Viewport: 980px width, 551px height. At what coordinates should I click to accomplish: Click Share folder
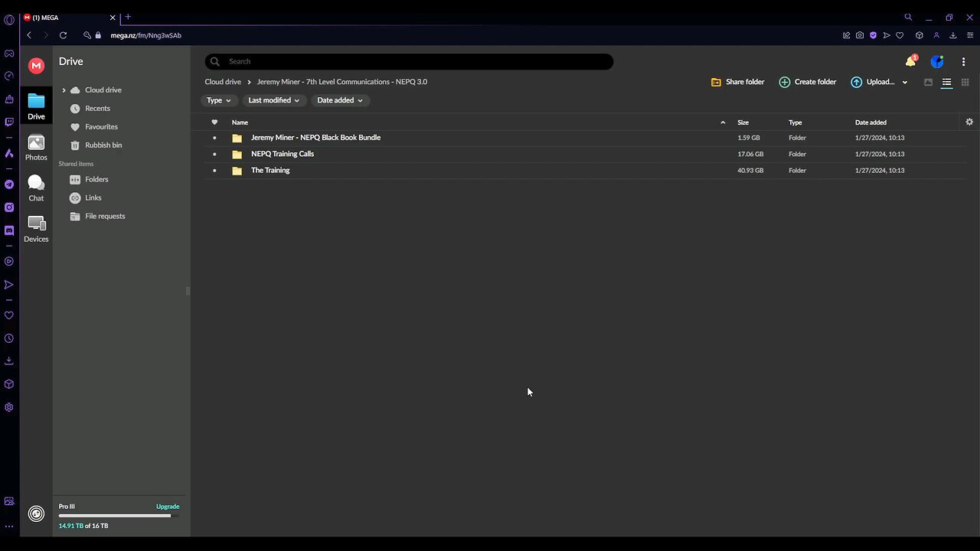click(x=738, y=82)
